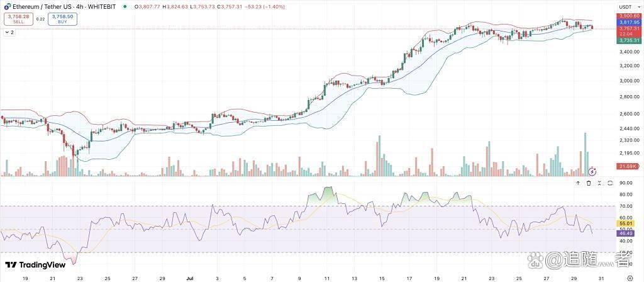
Task: Click the 70.00 RSI axis label
Action: click(626, 206)
